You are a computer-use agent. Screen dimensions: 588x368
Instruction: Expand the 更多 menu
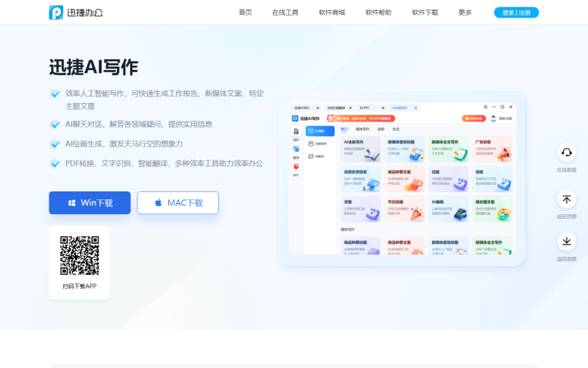pyautogui.click(x=465, y=13)
